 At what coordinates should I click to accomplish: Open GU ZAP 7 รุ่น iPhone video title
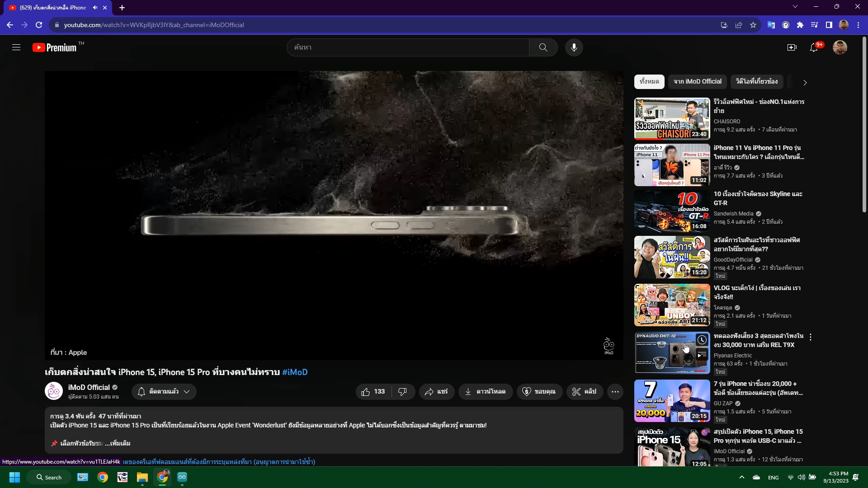point(758,388)
